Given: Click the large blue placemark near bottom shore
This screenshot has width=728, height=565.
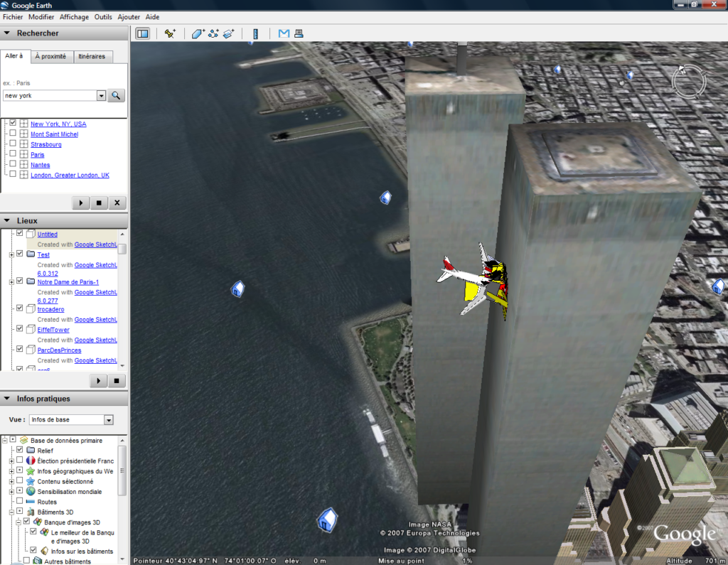Looking at the screenshot, I should coord(327,520).
